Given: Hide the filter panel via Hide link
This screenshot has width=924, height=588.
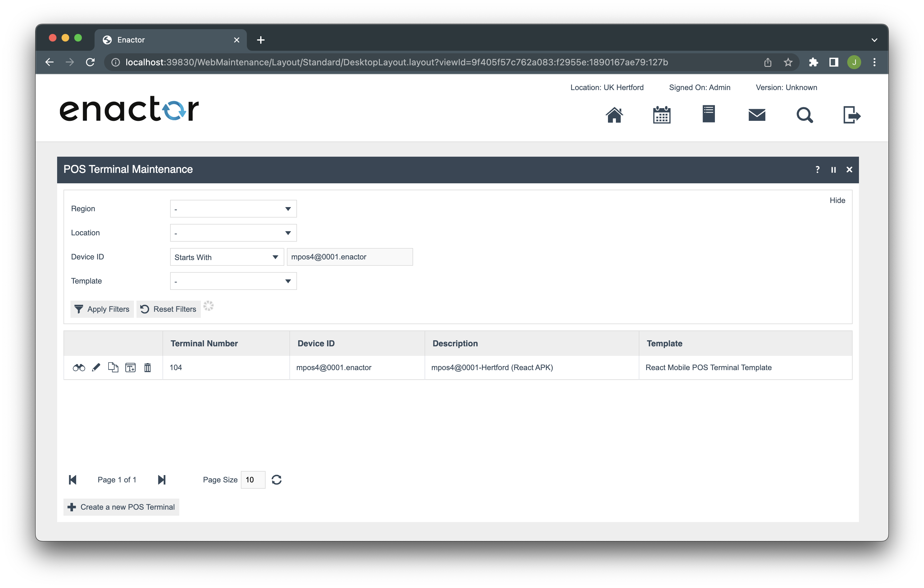Looking at the screenshot, I should pyautogui.click(x=837, y=200).
